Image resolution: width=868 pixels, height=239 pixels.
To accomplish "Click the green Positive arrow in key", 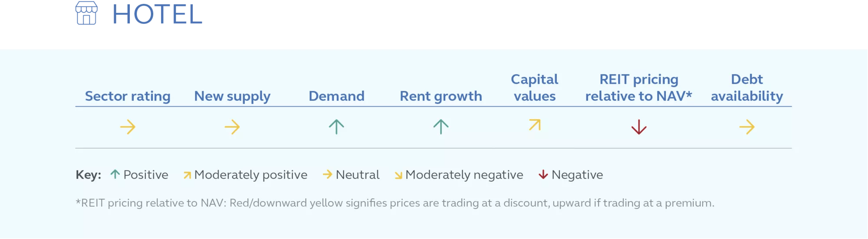I will click(x=115, y=174).
